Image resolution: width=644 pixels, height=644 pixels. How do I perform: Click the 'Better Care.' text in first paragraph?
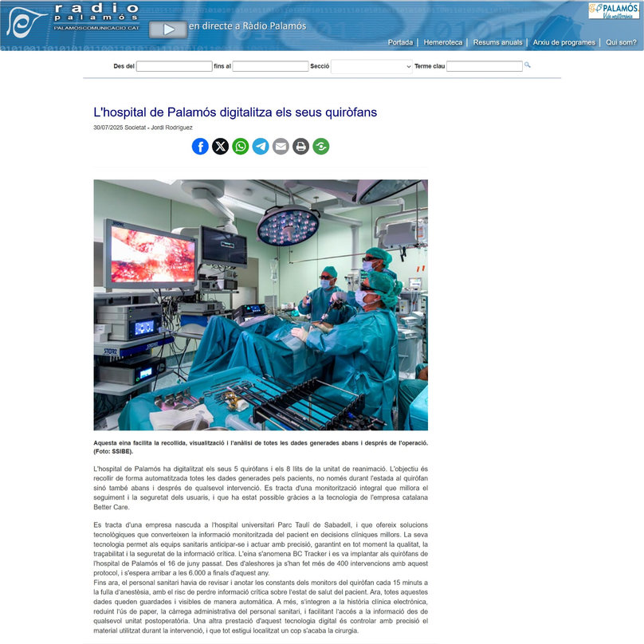[x=112, y=507]
